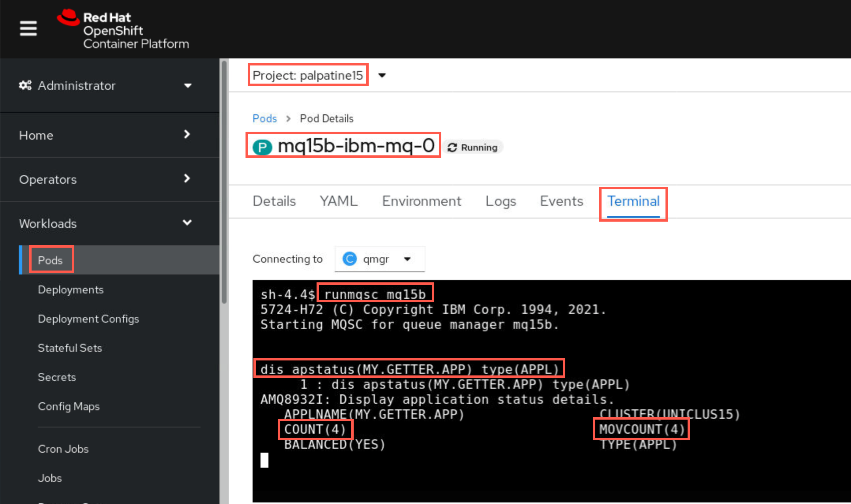The image size is (851, 504).
Task: Click the Administrator perspective gear icon
Action: (25, 86)
